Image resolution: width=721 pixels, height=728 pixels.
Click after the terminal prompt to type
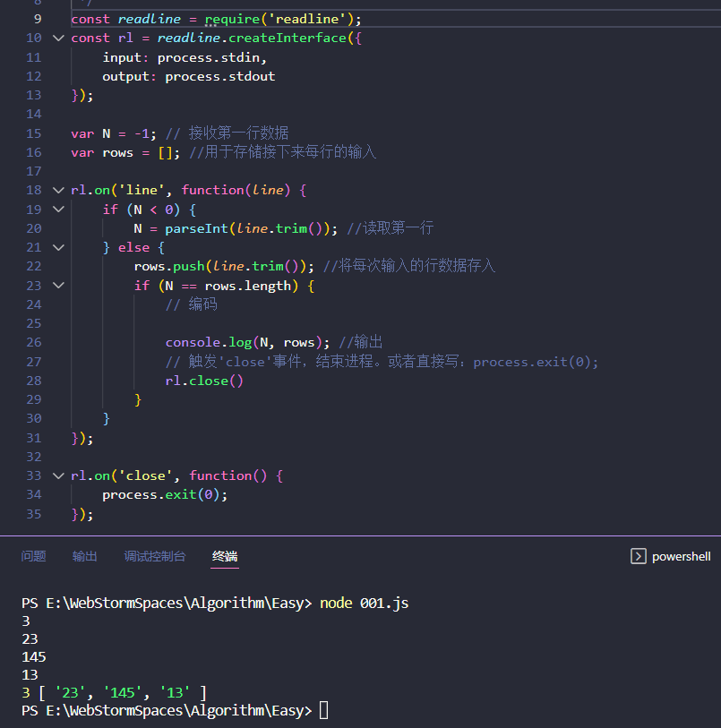322,709
